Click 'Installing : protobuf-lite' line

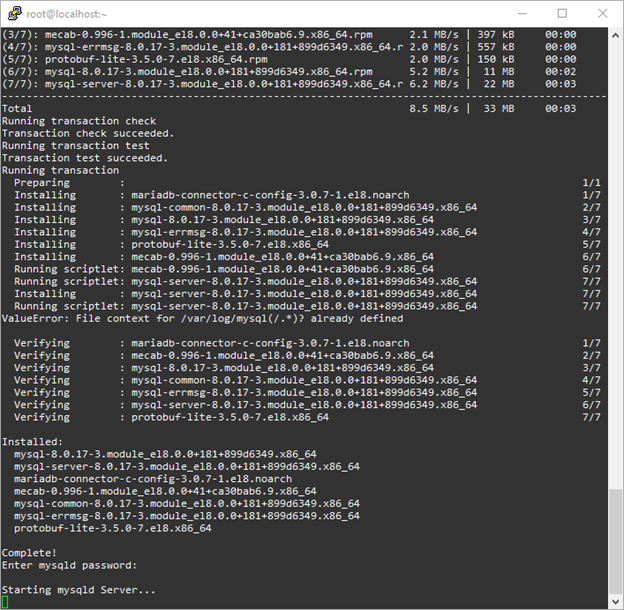point(307,245)
